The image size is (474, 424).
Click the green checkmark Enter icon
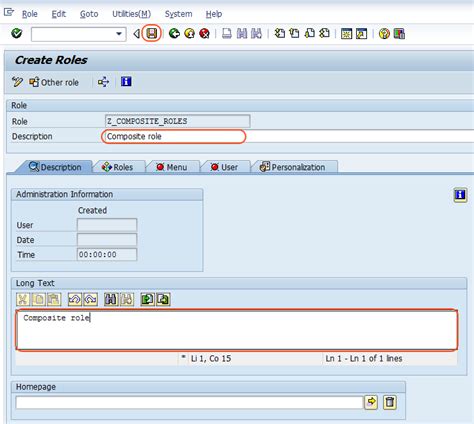(16, 33)
